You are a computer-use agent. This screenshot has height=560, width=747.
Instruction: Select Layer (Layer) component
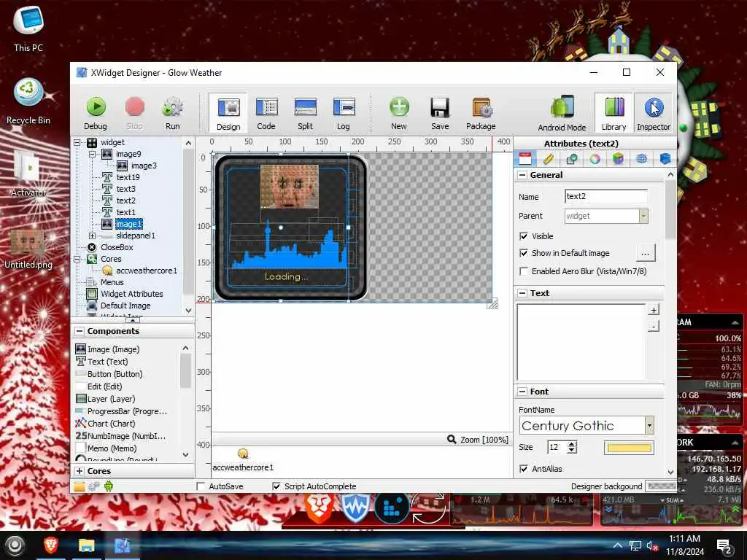click(x=105, y=399)
